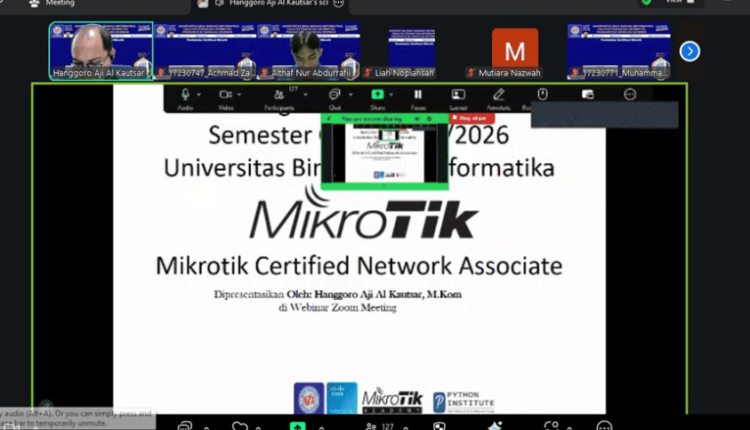Click the Apps icon in bottom bar
The height and width of the screenshot is (430, 750).
pyautogui.click(x=551, y=425)
